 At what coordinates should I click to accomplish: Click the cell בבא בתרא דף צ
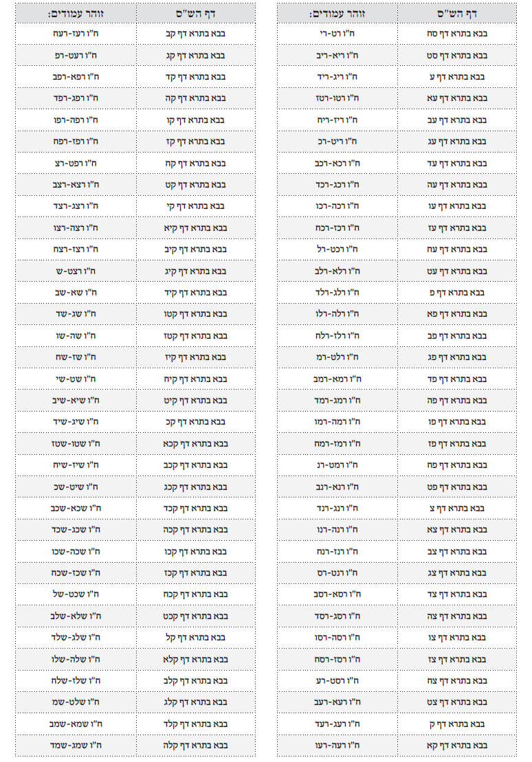pyautogui.click(x=457, y=508)
